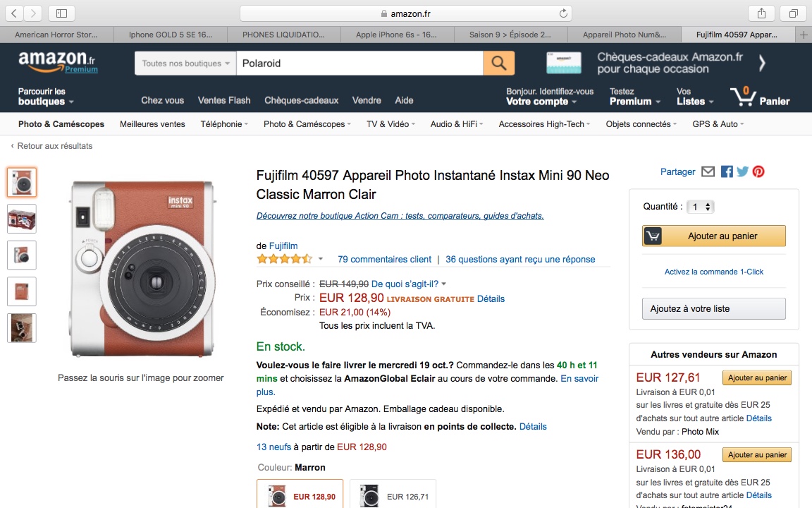Click the Polaroid search input field
The width and height of the screenshot is (812, 508).
click(x=359, y=64)
